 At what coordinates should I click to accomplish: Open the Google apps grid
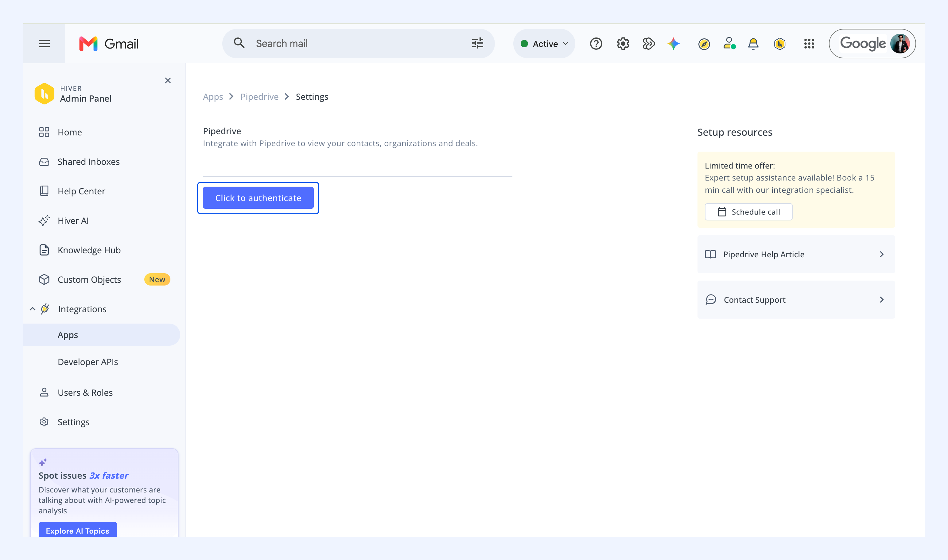pos(809,44)
